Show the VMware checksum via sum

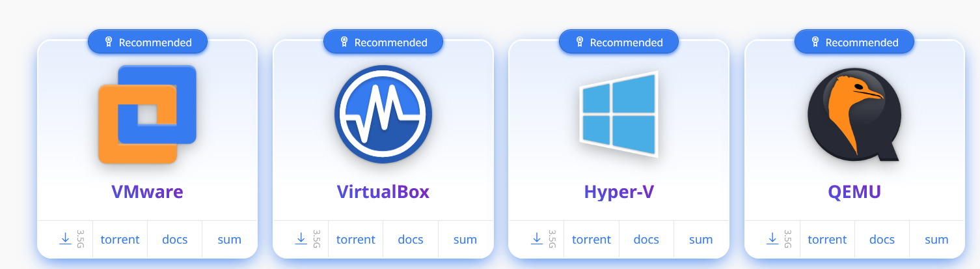tap(230, 240)
